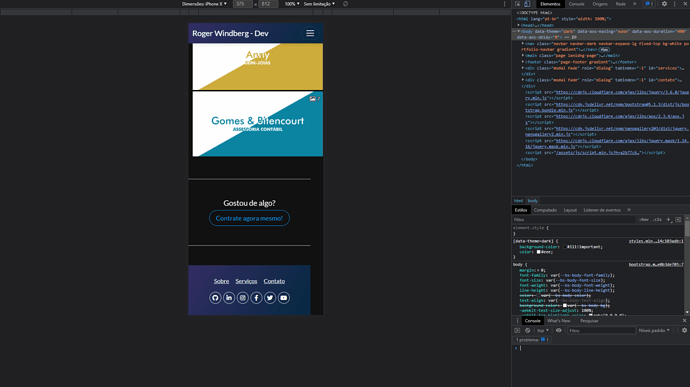Open DevTools settings gear

click(x=664, y=4)
